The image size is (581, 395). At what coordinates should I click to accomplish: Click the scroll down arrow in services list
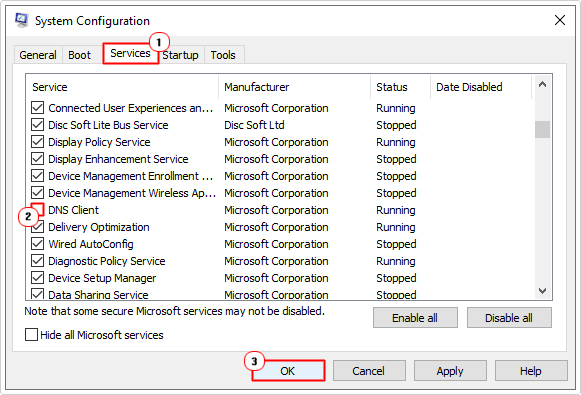(542, 291)
